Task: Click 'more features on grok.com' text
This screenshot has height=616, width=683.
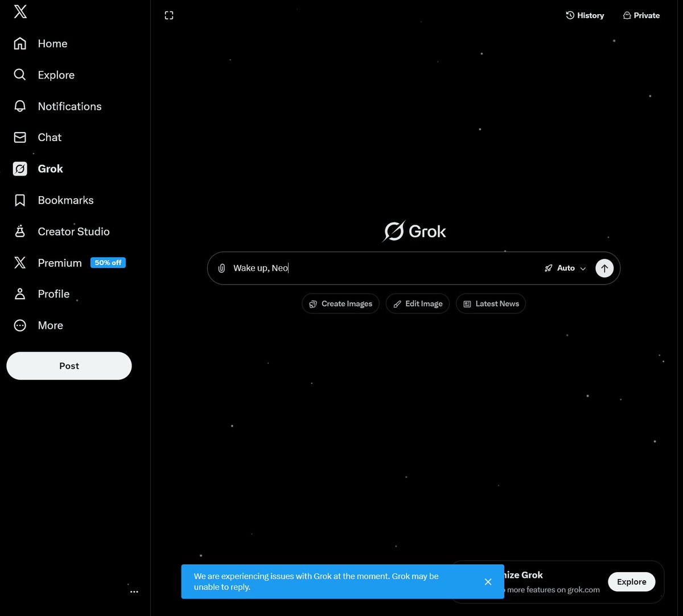Action: 553,590
